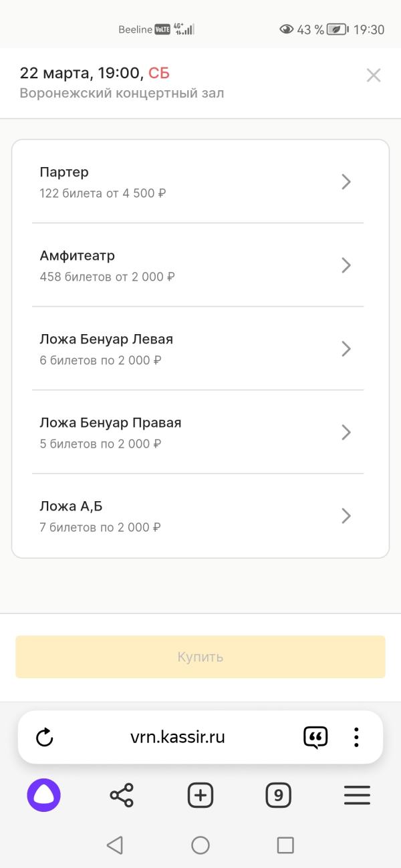Viewport: 401px width, 868px height.
Task: Expand the Ложа Бенуар Левая chevron
Action: click(346, 349)
